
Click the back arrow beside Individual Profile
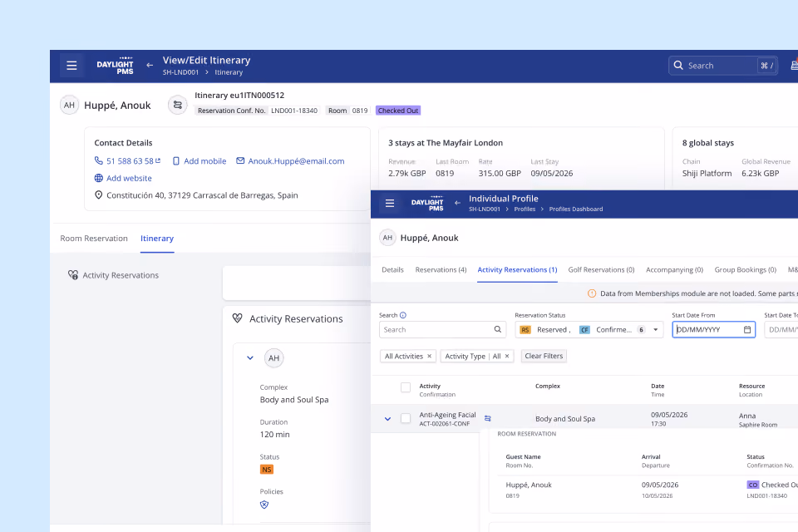(457, 203)
